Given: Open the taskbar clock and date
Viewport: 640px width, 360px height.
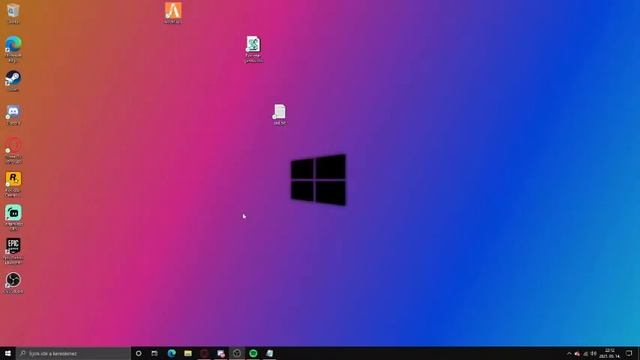Looking at the screenshot, I should coord(609,353).
